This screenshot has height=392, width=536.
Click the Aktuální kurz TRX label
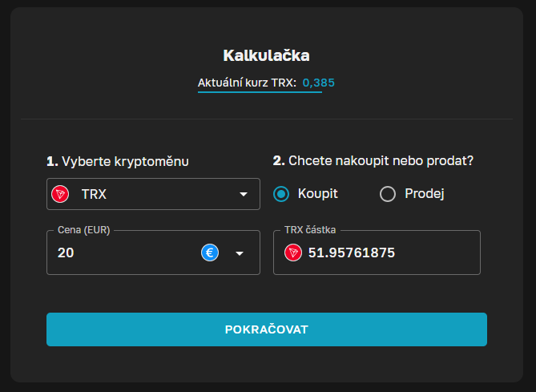[x=247, y=83]
